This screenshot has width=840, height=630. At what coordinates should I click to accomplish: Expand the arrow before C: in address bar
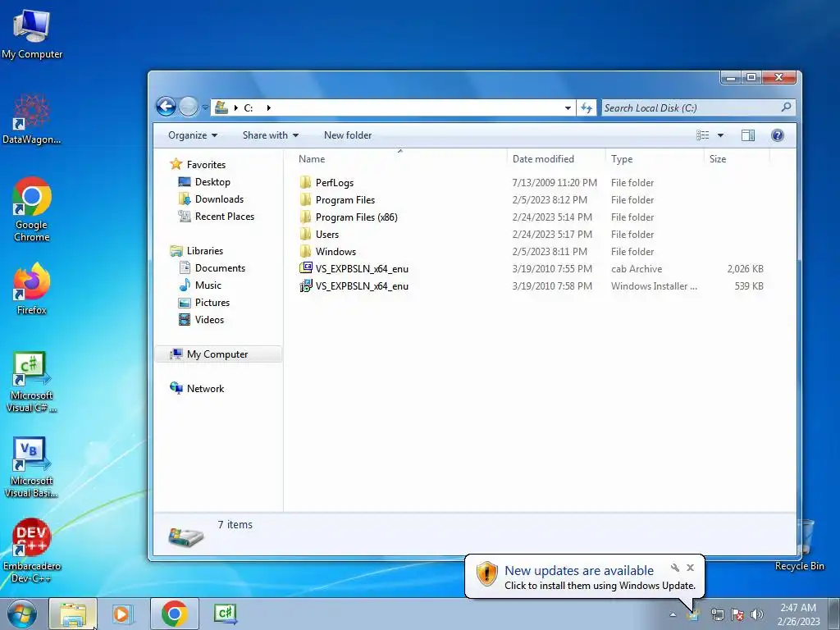[x=235, y=107]
